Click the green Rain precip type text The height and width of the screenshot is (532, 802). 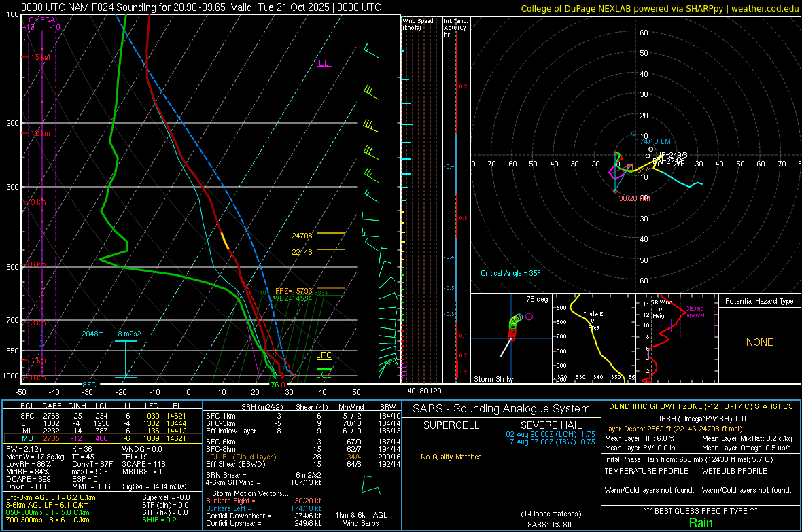[701, 522]
